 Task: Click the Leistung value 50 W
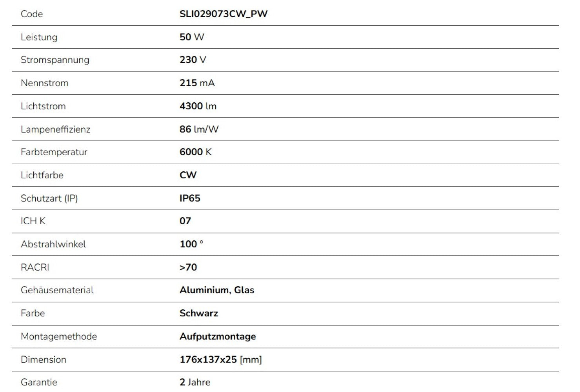coord(192,37)
